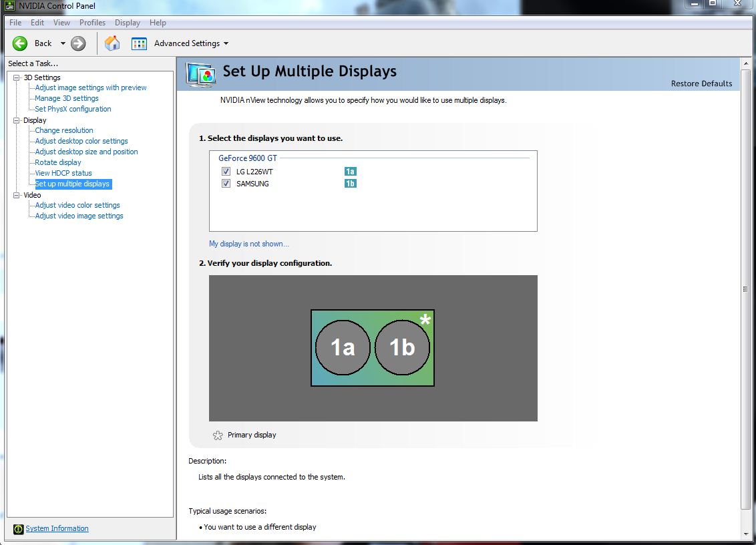This screenshot has height=545, width=756.
Task: Open the System Information link
Action: (x=57, y=528)
